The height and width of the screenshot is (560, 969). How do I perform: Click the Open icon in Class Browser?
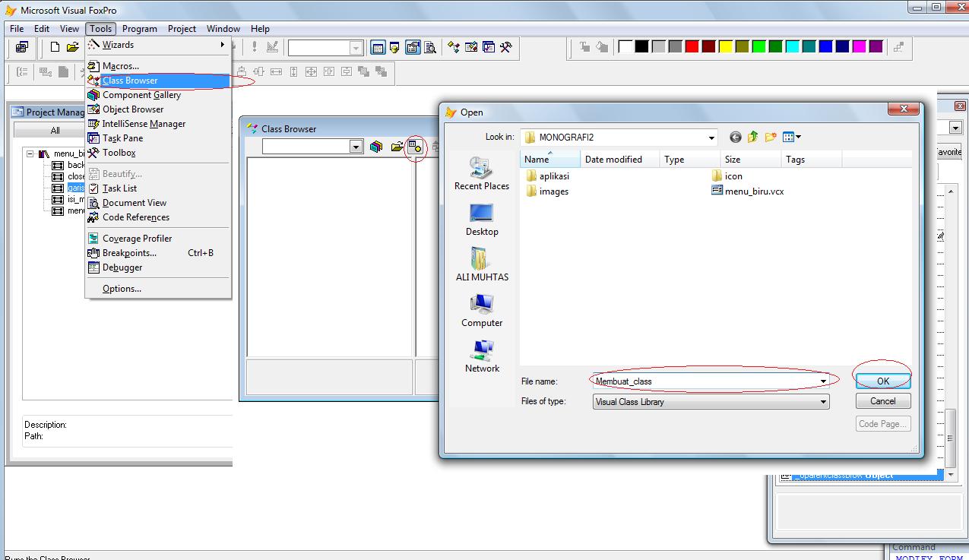[x=397, y=147]
